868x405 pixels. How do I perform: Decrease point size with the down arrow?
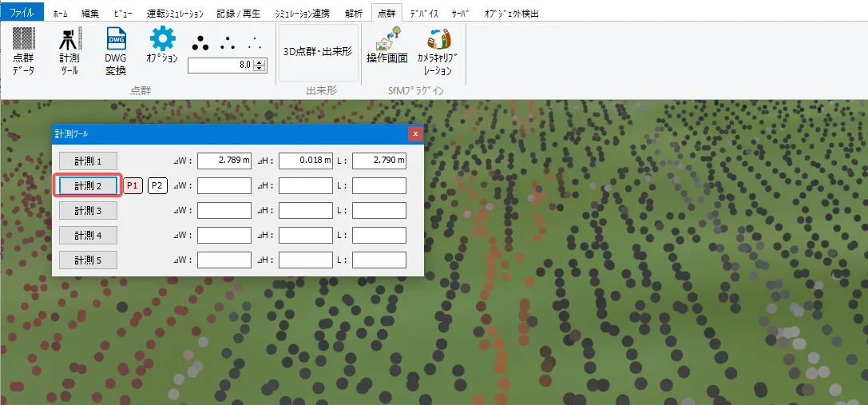[259, 68]
